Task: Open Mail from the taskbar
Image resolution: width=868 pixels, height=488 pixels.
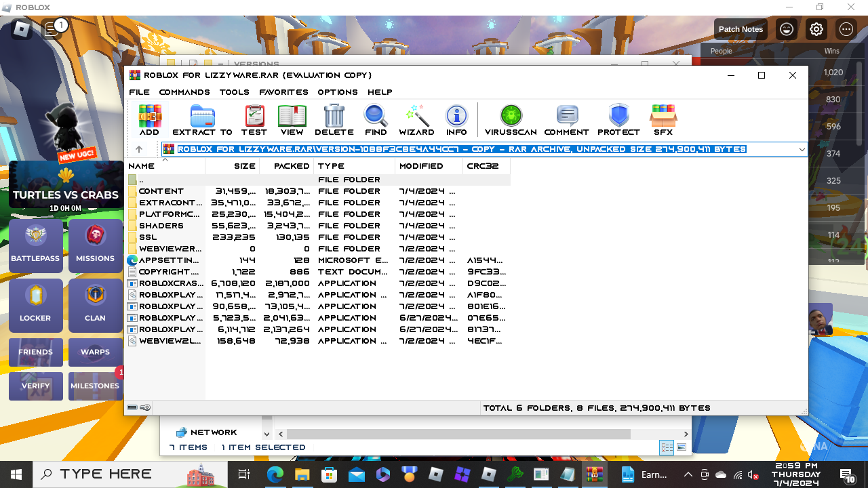Action: coord(357,474)
